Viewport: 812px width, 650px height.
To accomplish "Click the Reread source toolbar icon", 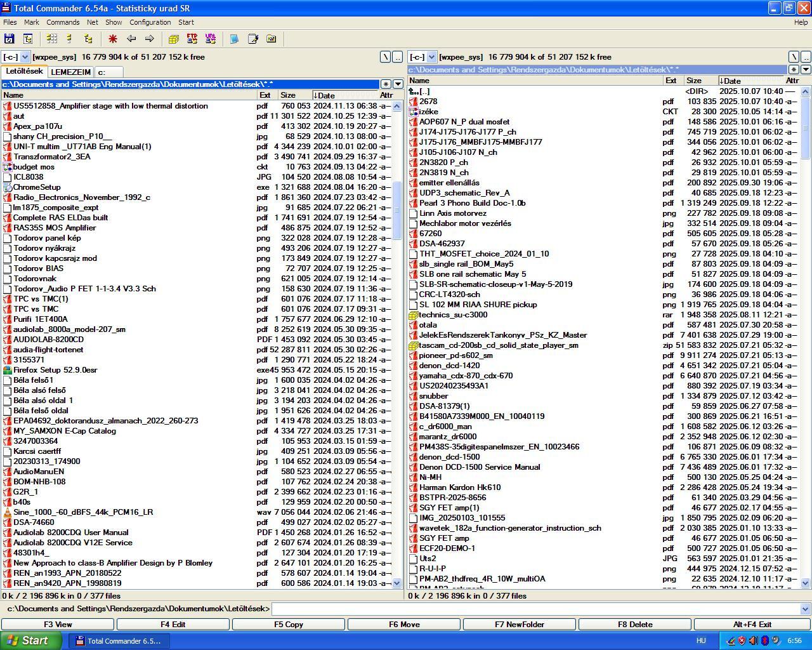I will click(x=10, y=39).
